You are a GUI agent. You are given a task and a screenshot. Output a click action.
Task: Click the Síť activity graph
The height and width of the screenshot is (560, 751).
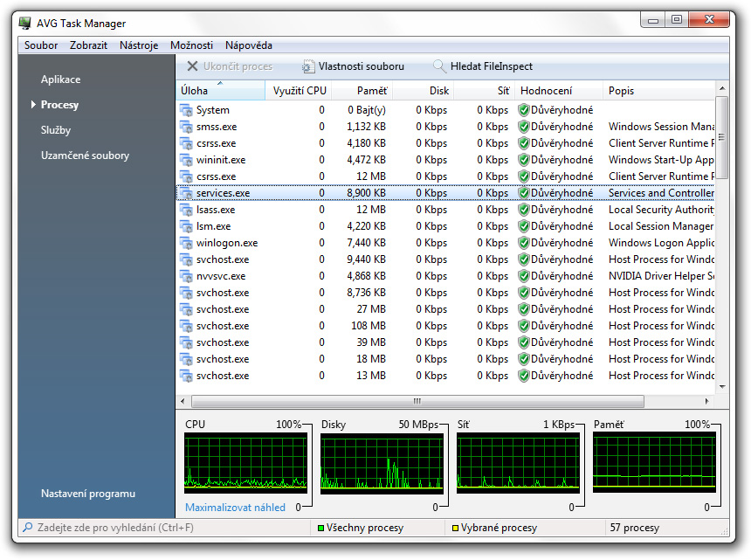518,463
